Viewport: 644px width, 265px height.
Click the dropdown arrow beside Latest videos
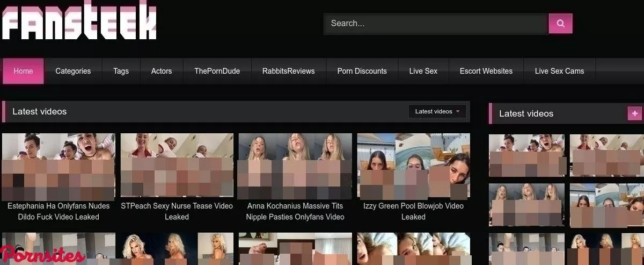[x=458, y=112]
